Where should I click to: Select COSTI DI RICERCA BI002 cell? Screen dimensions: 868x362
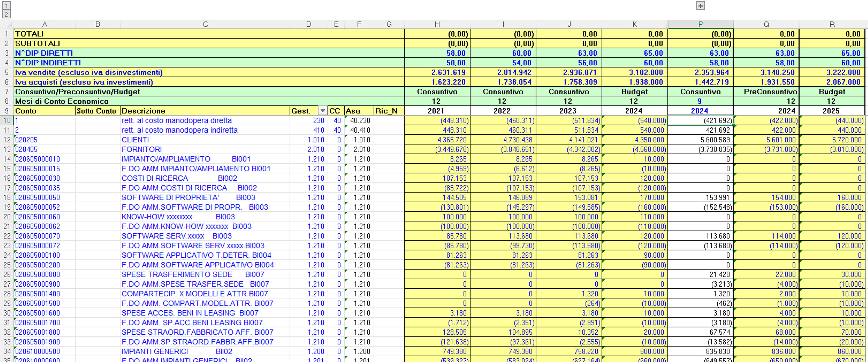[x=205, y=178]
